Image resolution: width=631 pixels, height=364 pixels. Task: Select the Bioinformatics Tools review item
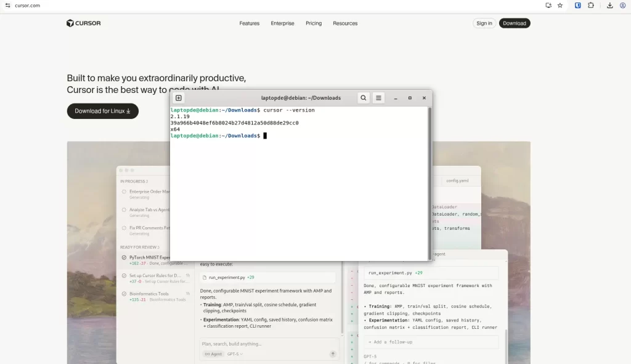(149, 294)
